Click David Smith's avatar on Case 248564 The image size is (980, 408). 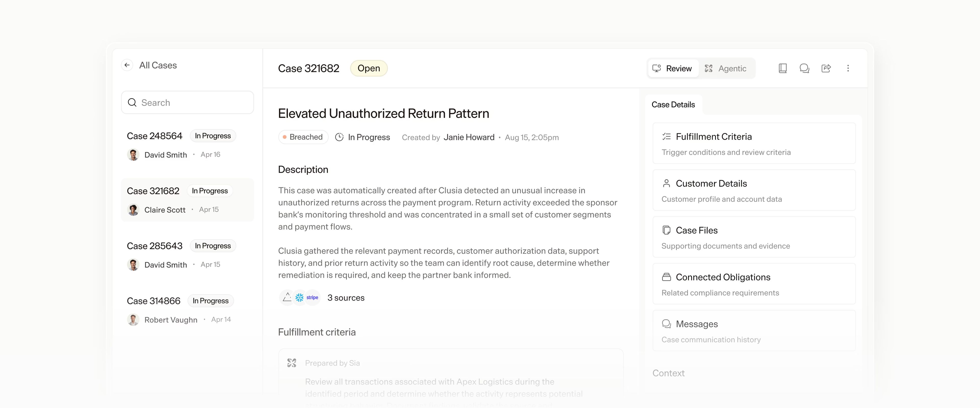[133, 155]
